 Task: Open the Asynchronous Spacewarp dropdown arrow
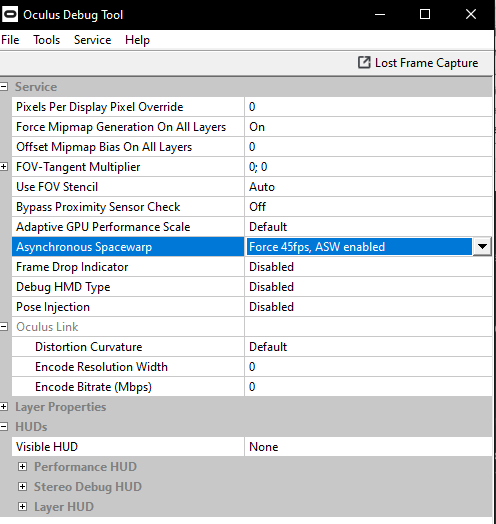pyautogui.click(x=482, y=247)
